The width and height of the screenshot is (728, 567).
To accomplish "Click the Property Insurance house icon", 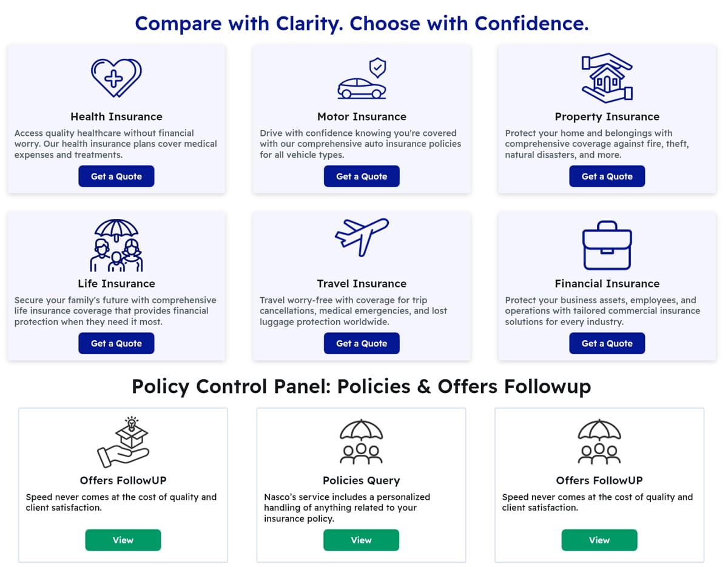I will [x=607, y=78].
